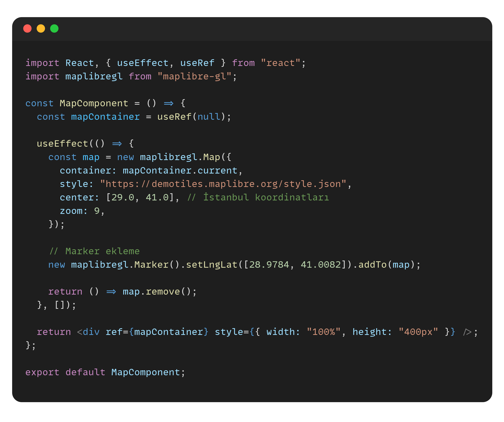The image size is (504, 422).
Task: Click the green maximize window dot
Action: point(54,29)
